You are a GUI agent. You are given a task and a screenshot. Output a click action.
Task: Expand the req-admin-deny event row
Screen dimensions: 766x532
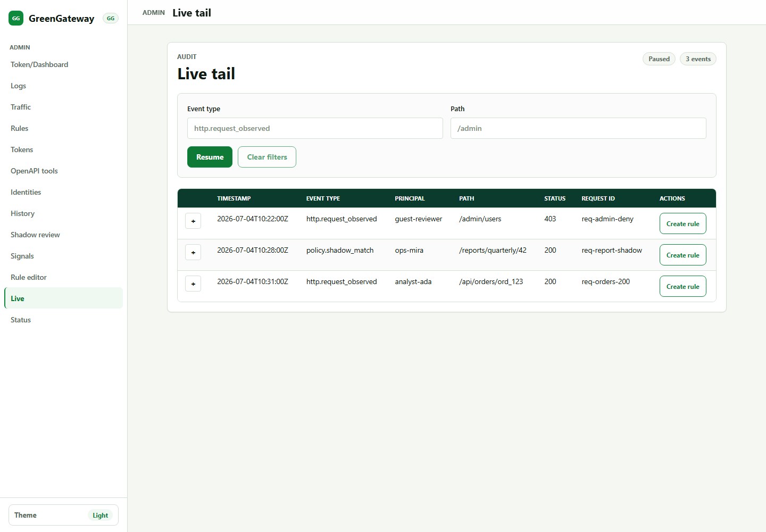(x=193, y=221)
